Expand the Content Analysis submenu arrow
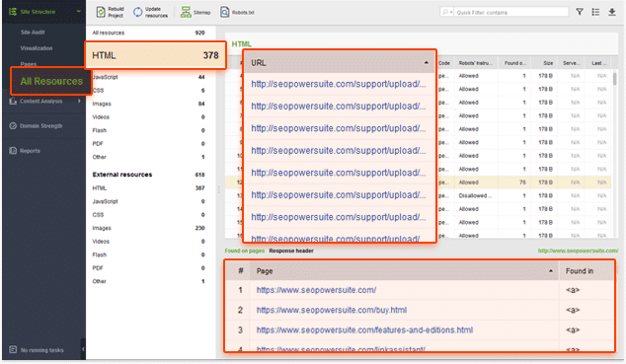The height and width of the screenshot is (364, 626). coord(79,102)
